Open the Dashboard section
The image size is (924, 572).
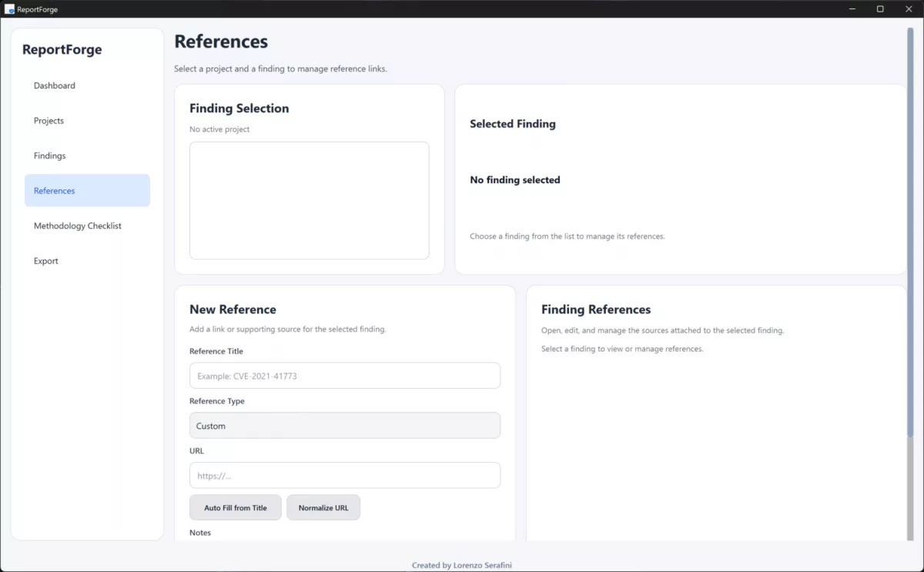tap(54, 85)
